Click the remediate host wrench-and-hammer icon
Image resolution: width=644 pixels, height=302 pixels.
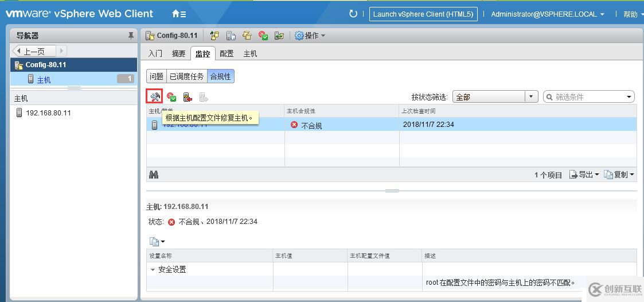click(x=155, y=97)
